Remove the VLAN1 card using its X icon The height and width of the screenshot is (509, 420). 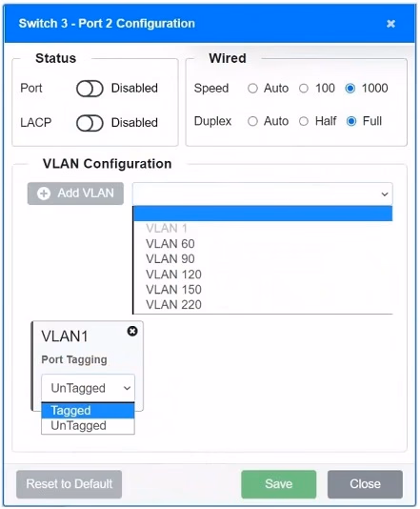pyautogui.click(x=132, y=331)
